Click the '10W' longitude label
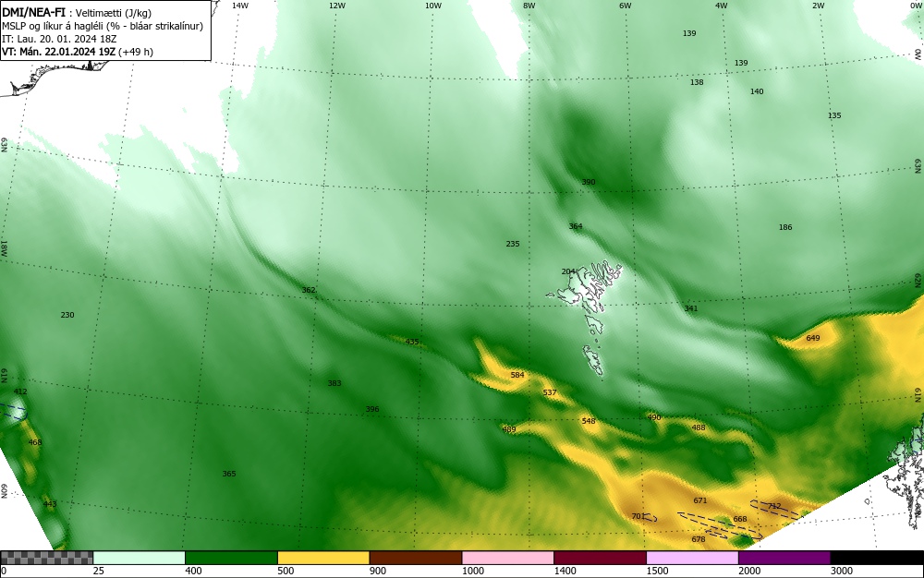Viewport: 924px width, 578px height. (x=433, y=6)
